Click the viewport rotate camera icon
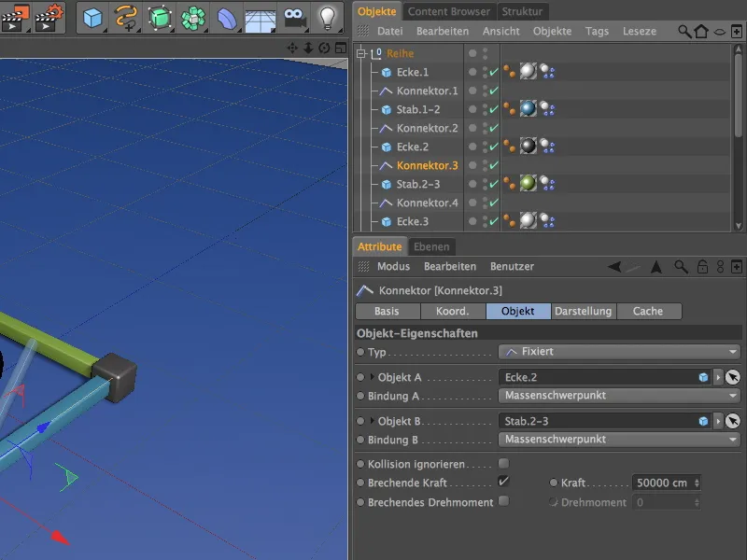Image resolution: width=747 pixels, height=560 pixels. point(324,48)
